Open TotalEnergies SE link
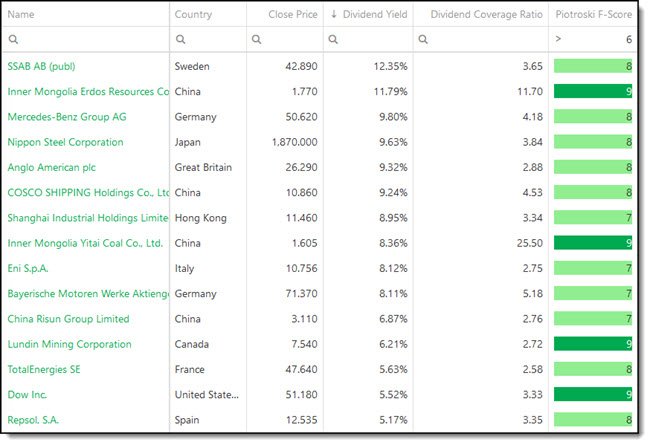This screenshot has width=650, height=445. pyautogui.click(x=44, y=370)
